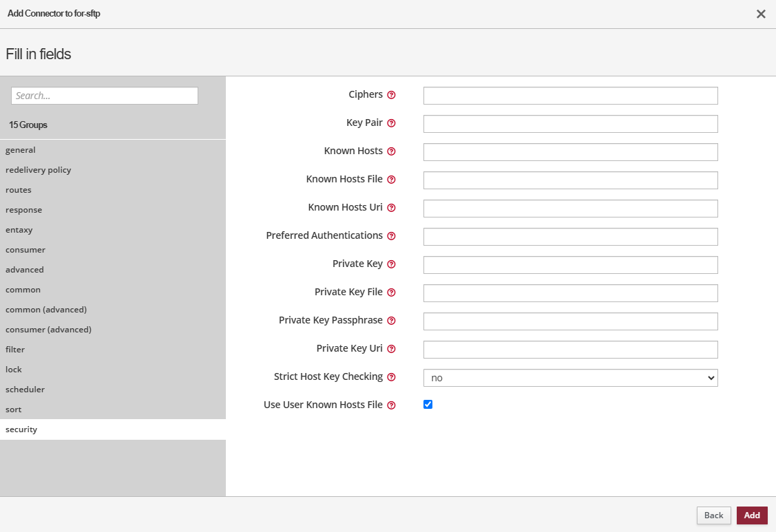This screenshot has height=532, width=776.
Task: Click the help icon beside Key Pair
Action: tap(391, 123)
